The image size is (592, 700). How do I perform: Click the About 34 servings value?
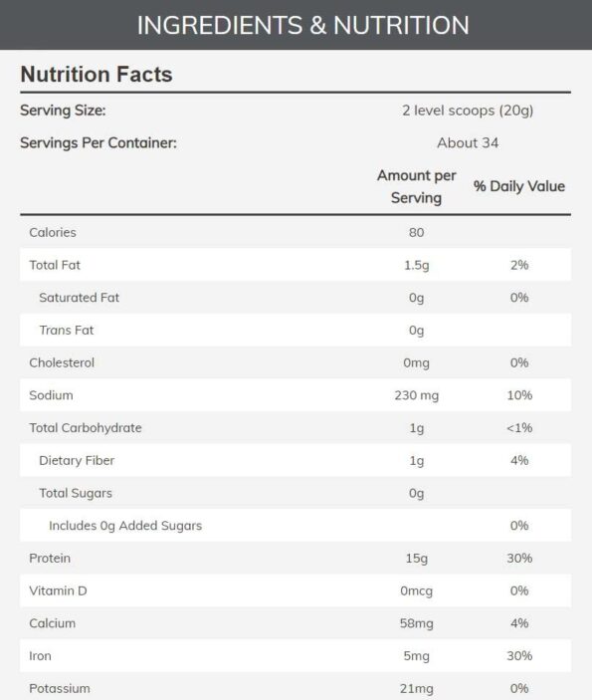click(468, 142)
